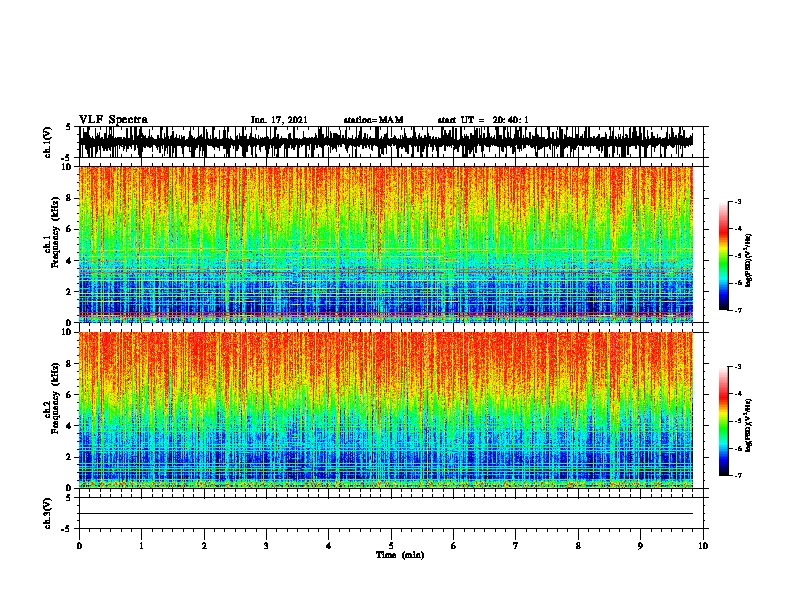The image size is (792, 612).
Task: Click the ch.1(V) waveform axis label
Action: 48,142
